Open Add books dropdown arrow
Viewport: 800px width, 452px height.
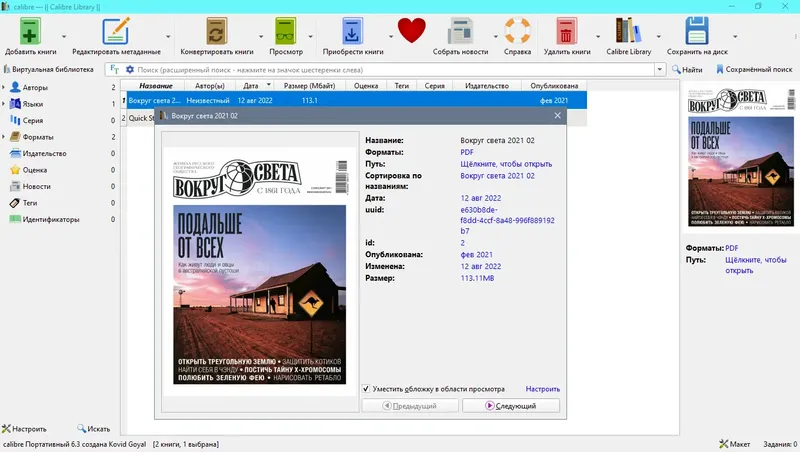tap(64, 37)
